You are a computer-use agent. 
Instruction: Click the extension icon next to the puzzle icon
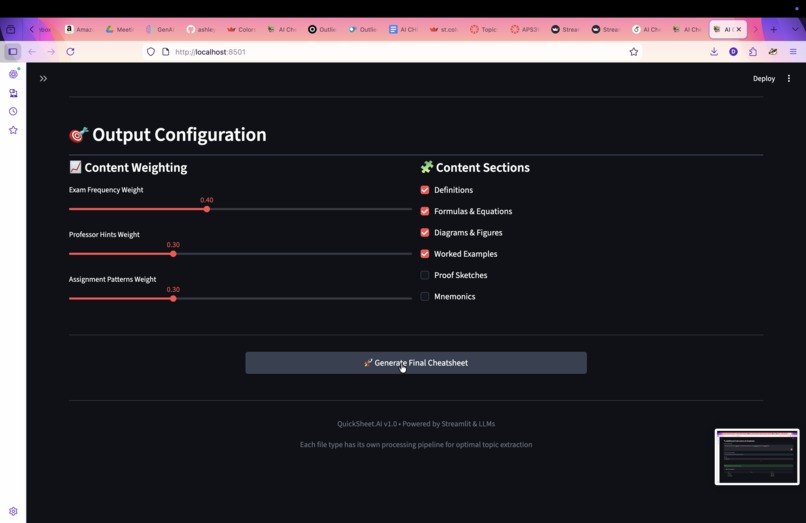pos(773,51)
